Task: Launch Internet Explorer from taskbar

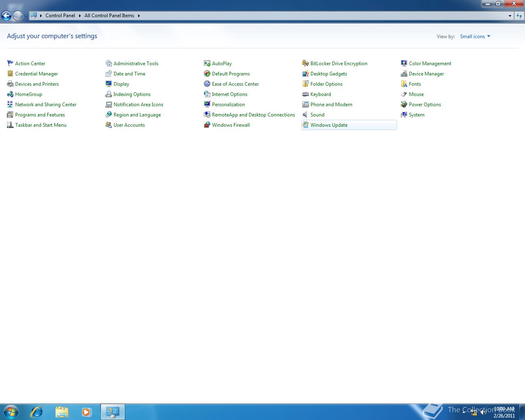Action: click(x=37, y=412)
